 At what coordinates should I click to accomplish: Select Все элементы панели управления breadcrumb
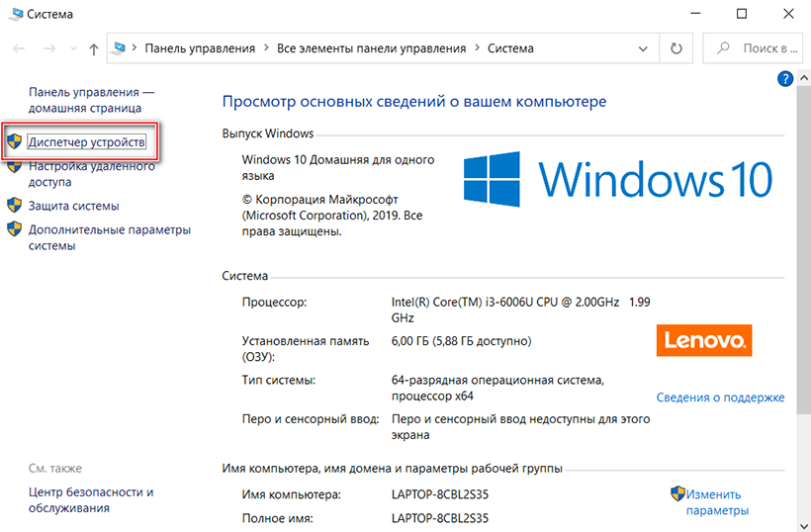(x=371, y=48)
